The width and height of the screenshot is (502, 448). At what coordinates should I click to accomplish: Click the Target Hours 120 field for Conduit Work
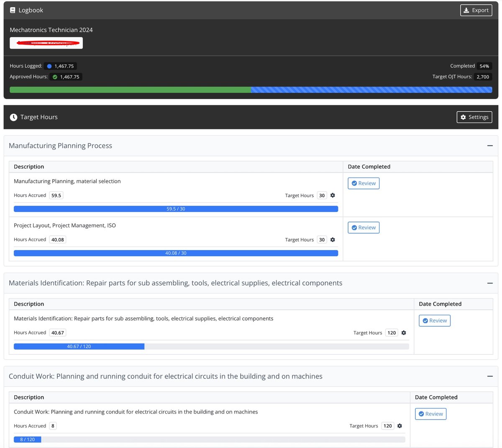click(388, 426)
